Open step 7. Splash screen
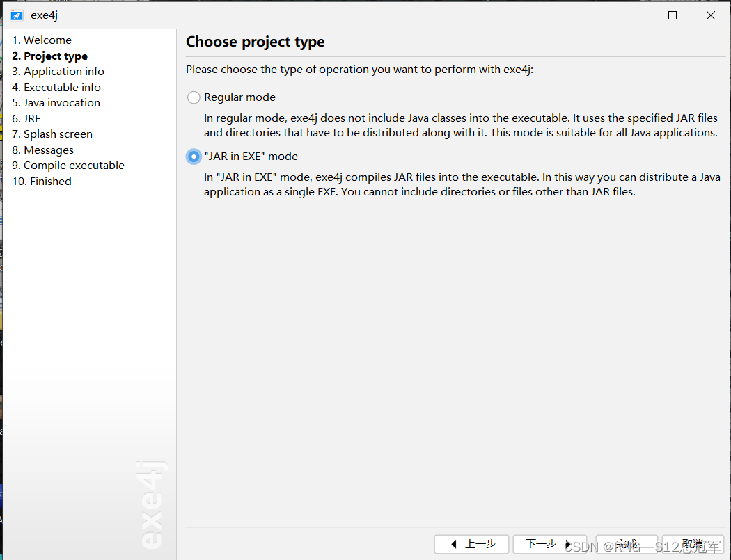The image size is (731, 560). (x=52, y=134)
